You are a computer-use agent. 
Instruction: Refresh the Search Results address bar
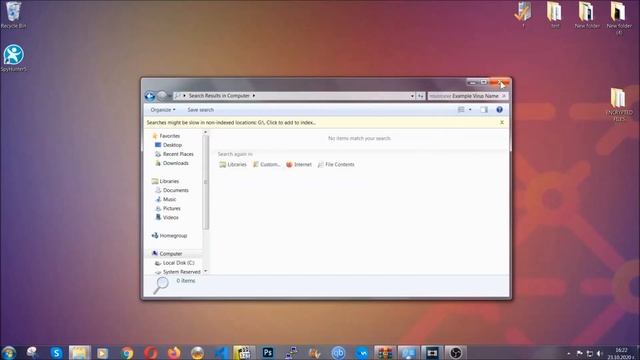point(420,96)
